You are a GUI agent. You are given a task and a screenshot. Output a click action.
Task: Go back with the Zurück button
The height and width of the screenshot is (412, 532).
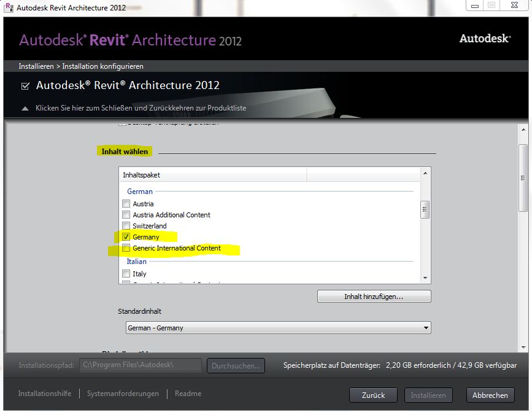tap(373, 395)
